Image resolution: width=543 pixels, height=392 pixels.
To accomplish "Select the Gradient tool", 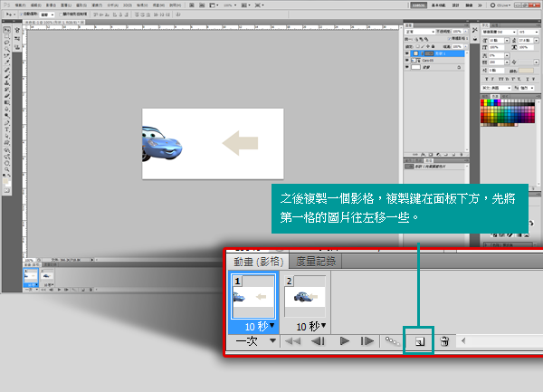I will [x=6, y=101].
